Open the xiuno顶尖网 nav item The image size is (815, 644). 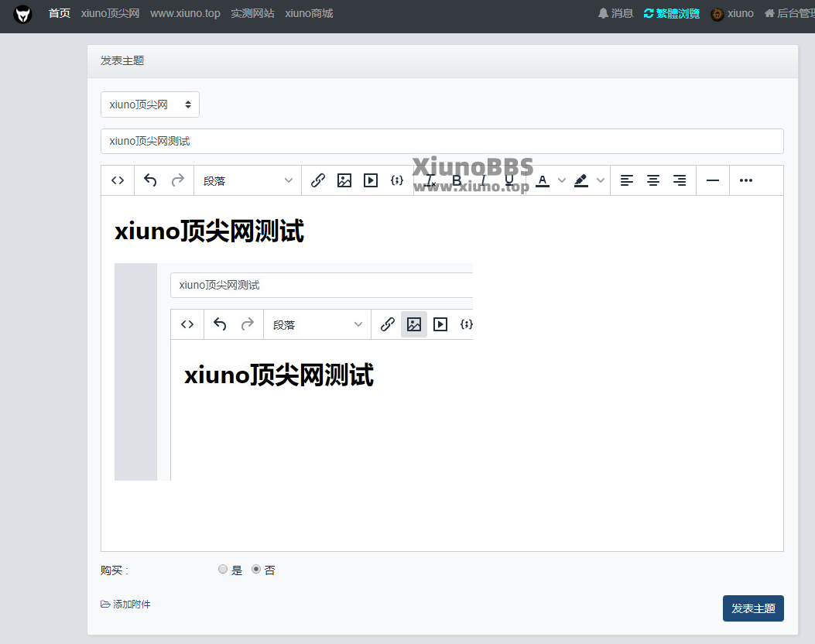[110, 13]
